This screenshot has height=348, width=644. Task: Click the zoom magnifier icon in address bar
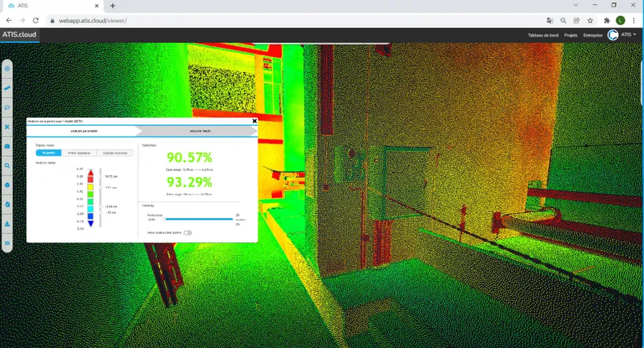(x=563, y=21)
